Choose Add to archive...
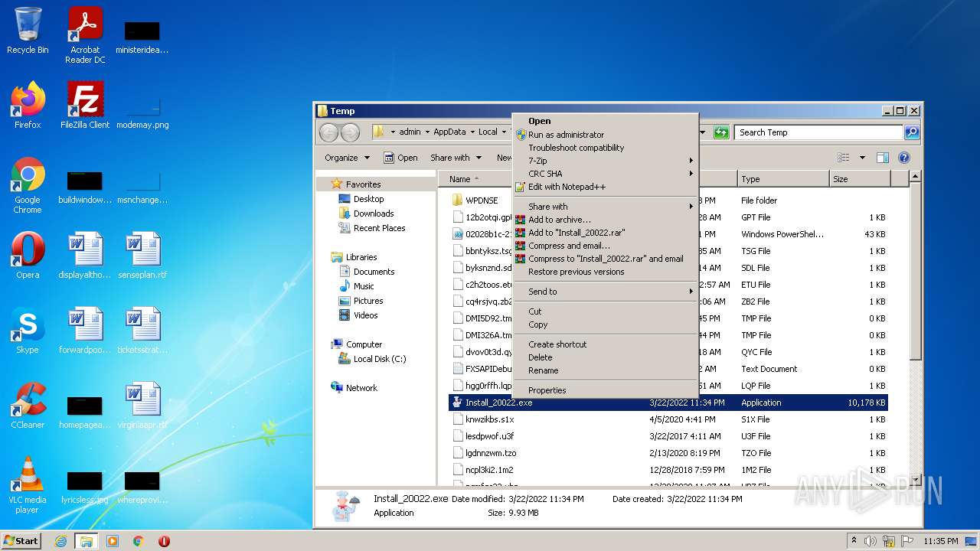 (x=605, y=220)
